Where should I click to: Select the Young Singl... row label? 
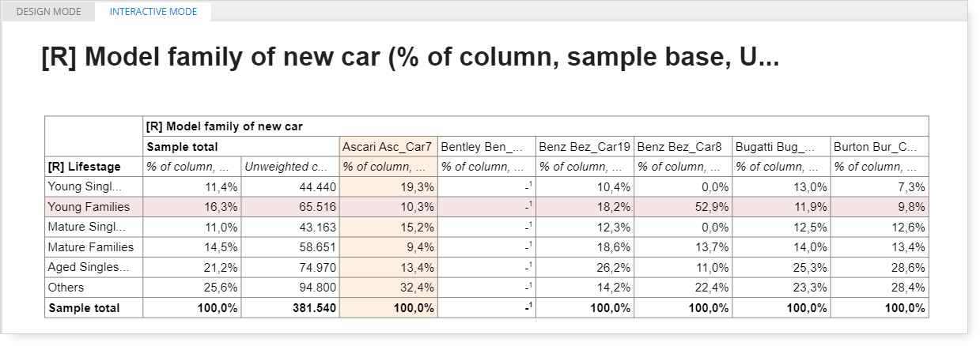94,187
